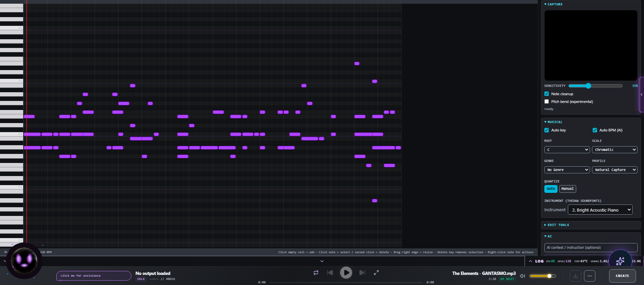Click the playback progress bar
The width and height of the screenshot is (644, 285).
(346, 282)
